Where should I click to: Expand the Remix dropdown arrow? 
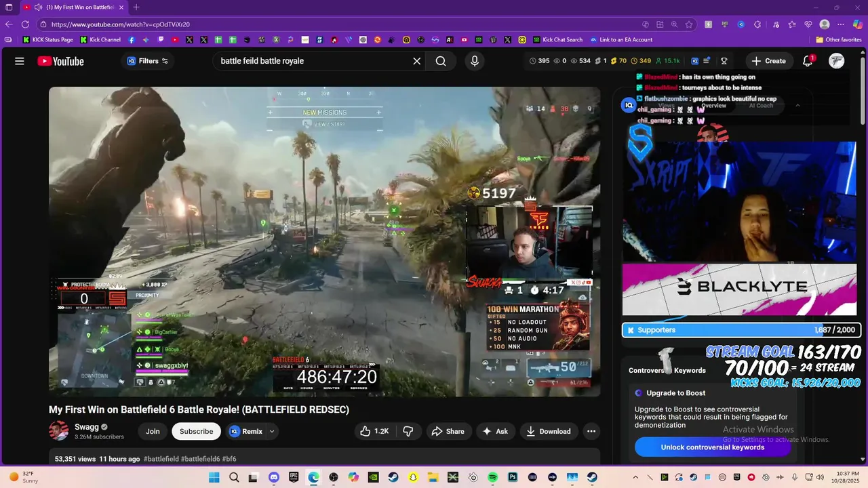coord(272,431)
